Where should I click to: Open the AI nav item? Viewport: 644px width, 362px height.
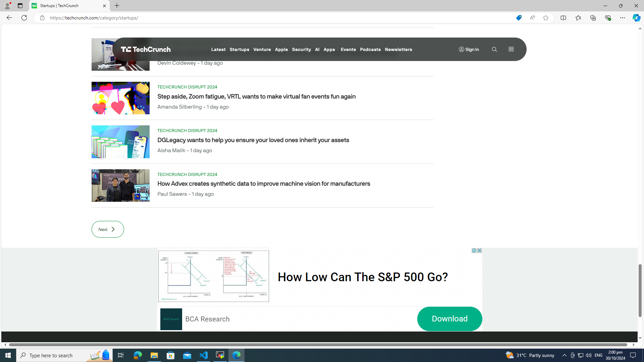[317, 49]
